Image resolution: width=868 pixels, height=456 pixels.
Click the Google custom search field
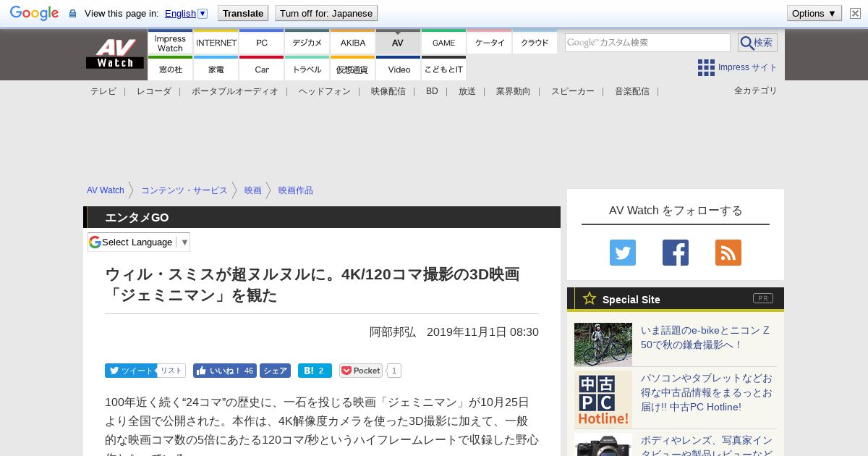click(647, 43)
